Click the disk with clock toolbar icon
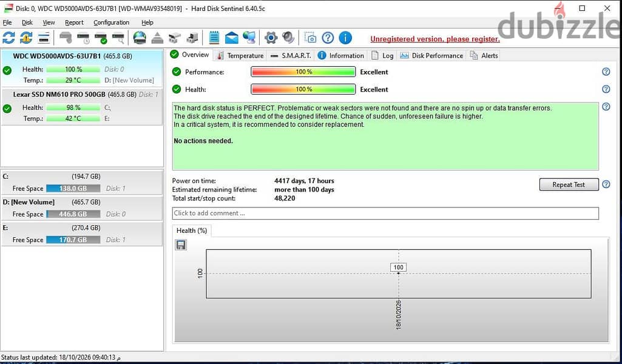Image resolution: width=622 pixels, height=364 pixels. tap(84, 38)
